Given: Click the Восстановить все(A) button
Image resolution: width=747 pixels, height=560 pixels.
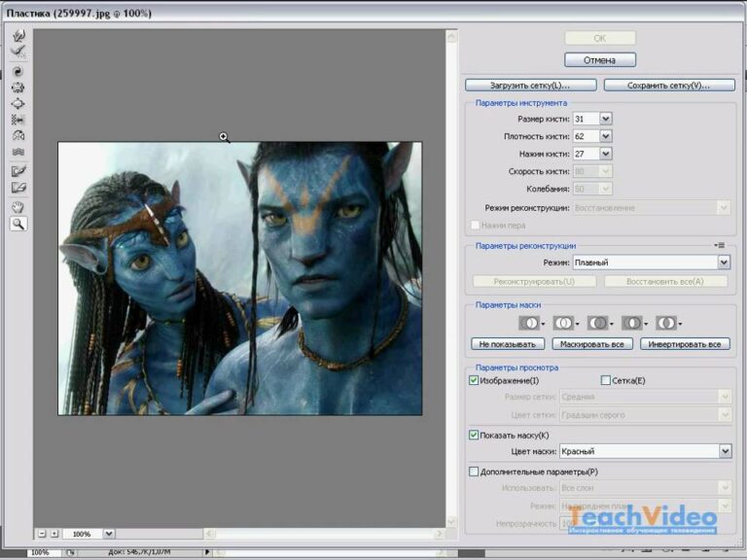Looking at the screenshot, I should pos(665,281).
